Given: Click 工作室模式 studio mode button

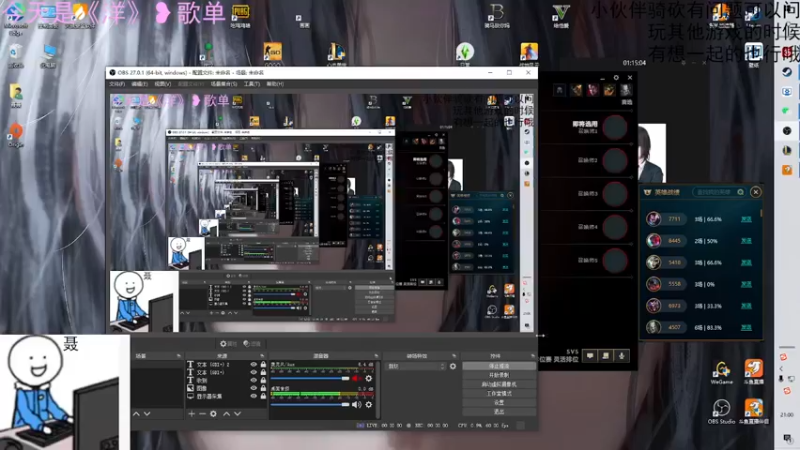Looking at the screenshot, I should point(499,393).
